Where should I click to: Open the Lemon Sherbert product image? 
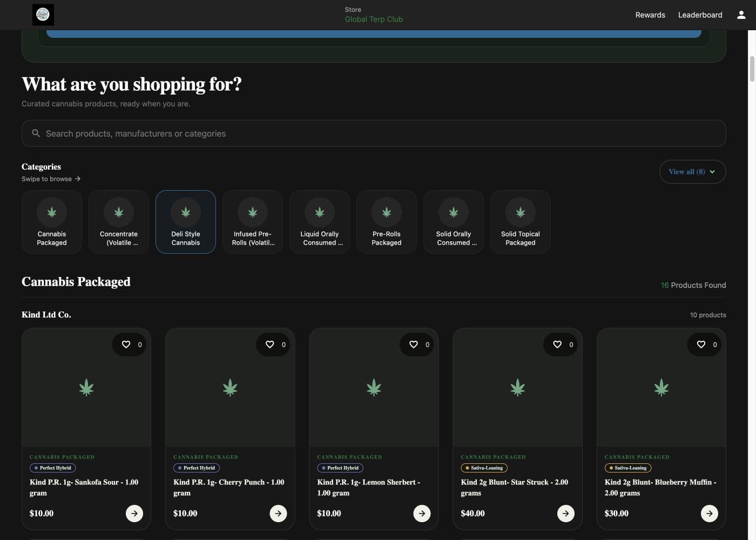(x=374, y=388)
